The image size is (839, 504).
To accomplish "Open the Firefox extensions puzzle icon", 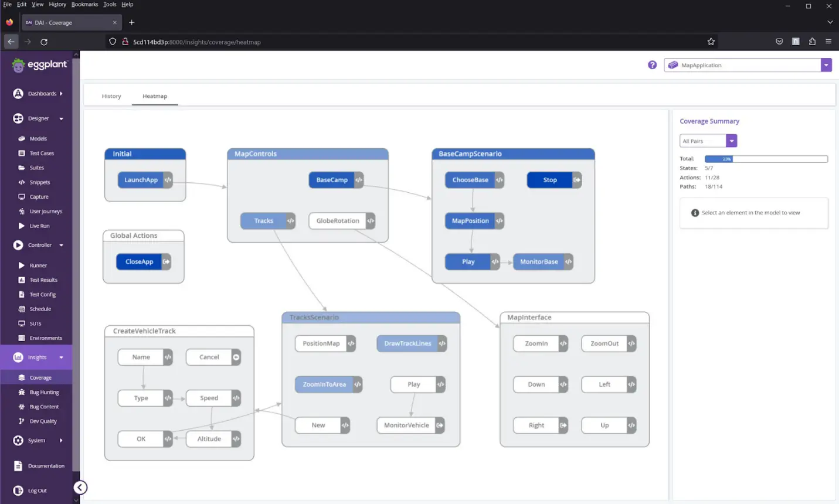I will point(812,42).
